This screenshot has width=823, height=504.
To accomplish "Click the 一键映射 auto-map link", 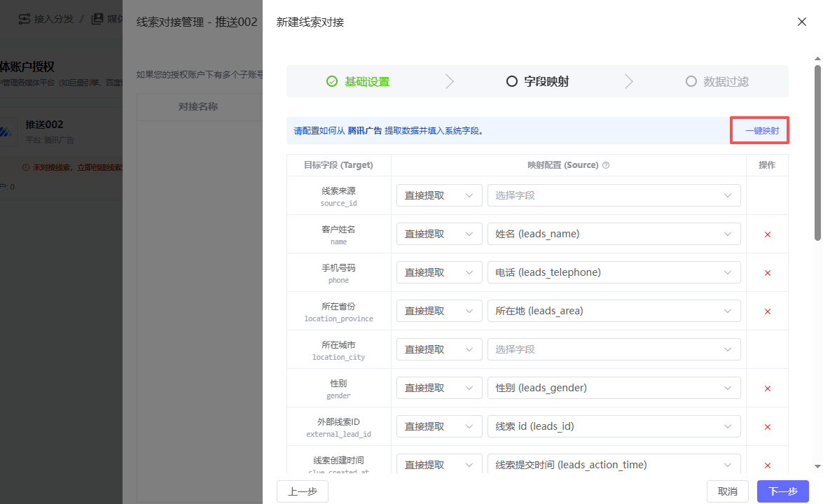I will (761, 130).
